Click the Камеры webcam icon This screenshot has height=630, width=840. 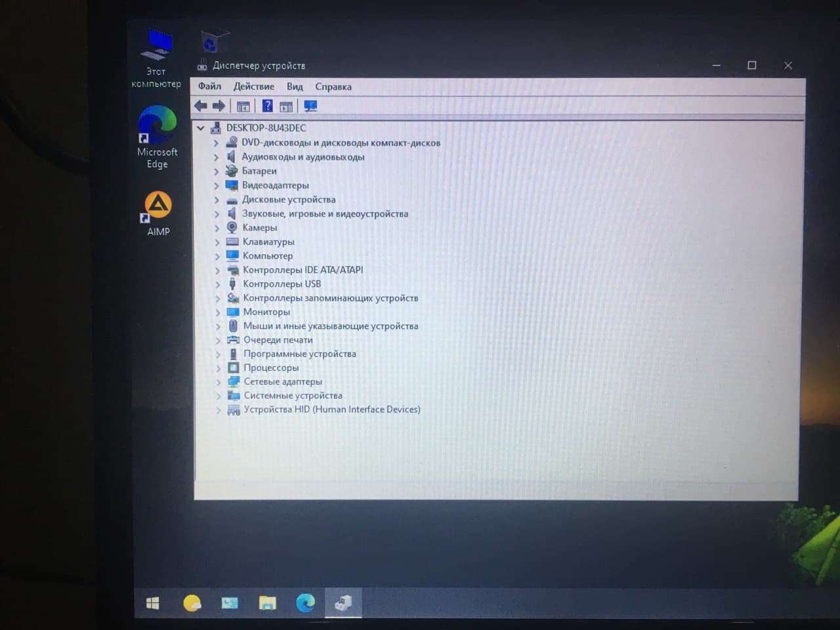pos(232,227)
